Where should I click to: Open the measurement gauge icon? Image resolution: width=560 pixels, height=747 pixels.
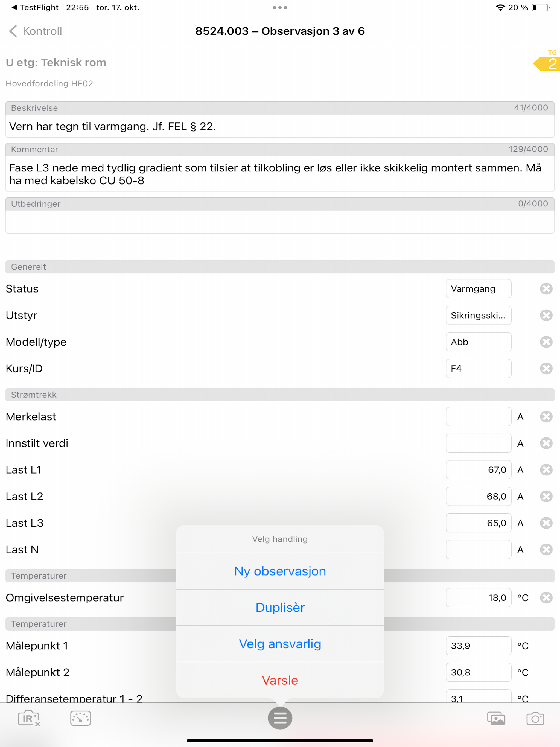pos(80,718)
